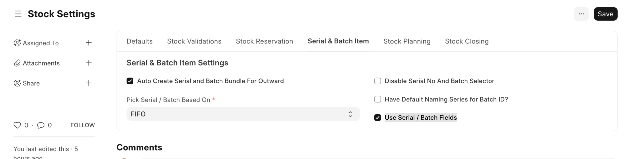Like this document with the heart icon
The height and width of the screenshot is (159, 644).
17,125
